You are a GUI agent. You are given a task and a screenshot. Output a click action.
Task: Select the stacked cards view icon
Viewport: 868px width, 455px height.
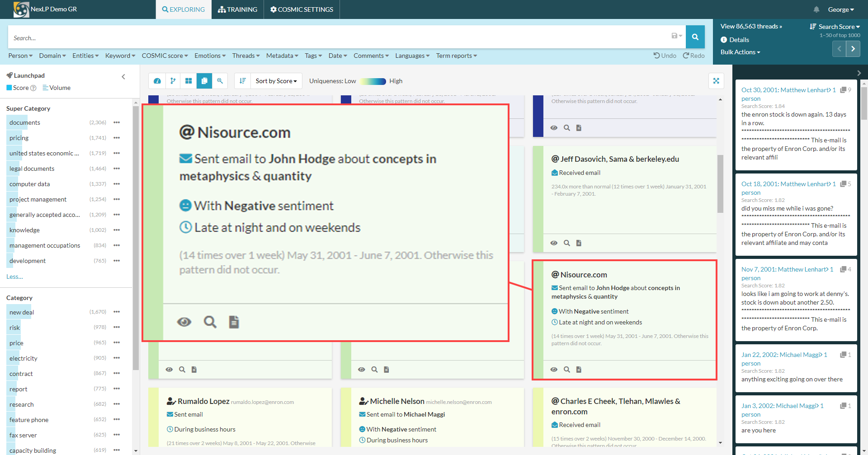click(204, 81)
